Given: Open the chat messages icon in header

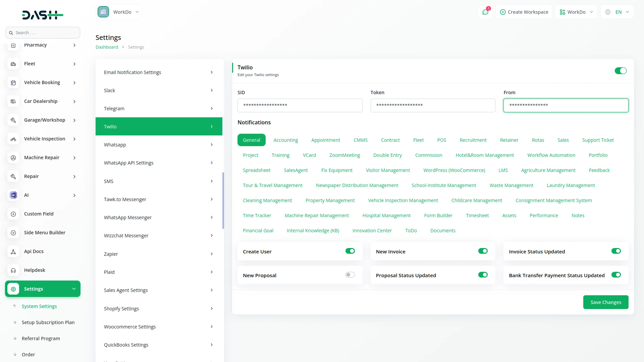Looking at the screenshot, I should coord(485,12).
